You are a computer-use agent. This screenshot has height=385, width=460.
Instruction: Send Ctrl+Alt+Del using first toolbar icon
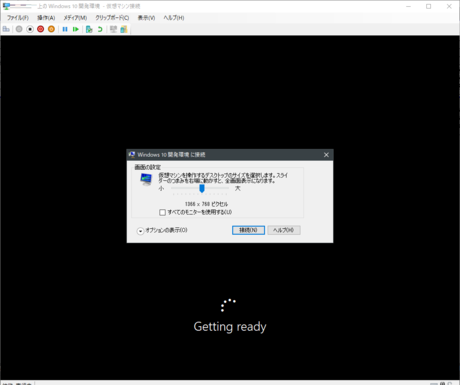6,29
